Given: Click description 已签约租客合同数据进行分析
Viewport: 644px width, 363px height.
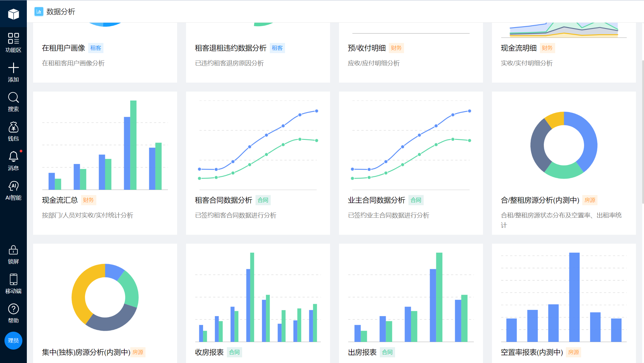Looking at the screenshot, I should click(x=236, y=215).
